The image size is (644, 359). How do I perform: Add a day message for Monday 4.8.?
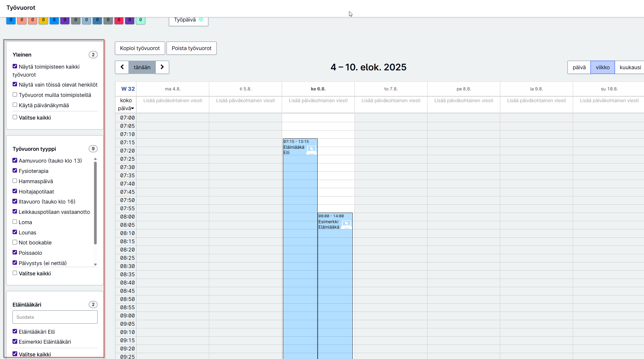173,101
